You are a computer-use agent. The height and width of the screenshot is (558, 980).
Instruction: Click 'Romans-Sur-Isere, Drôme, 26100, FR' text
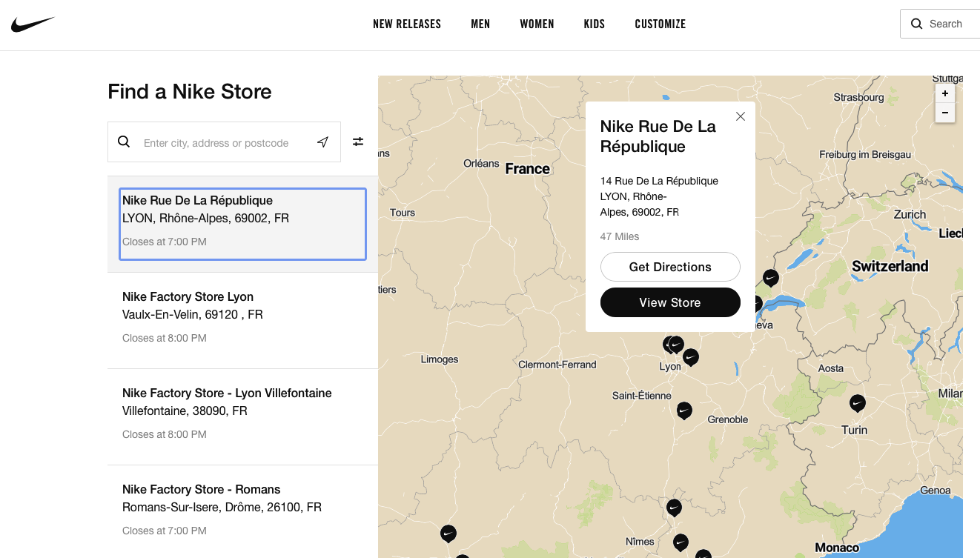tap(222, 507)
